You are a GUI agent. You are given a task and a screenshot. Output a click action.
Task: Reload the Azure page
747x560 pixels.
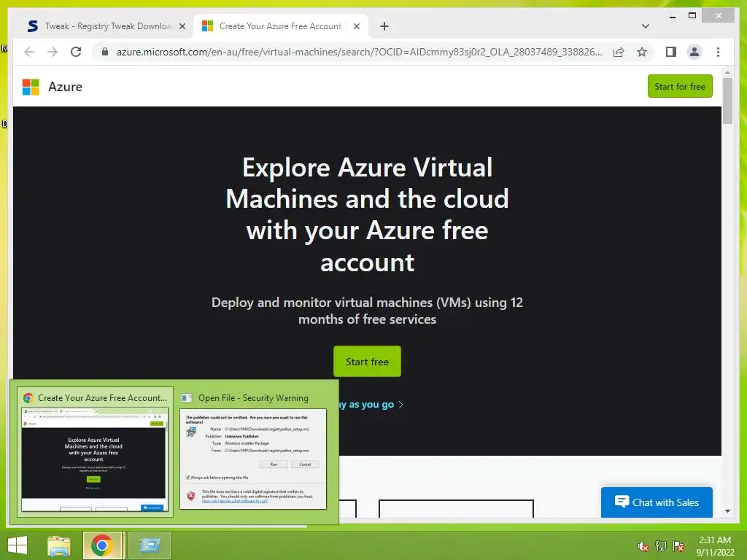tap(76, 52)
